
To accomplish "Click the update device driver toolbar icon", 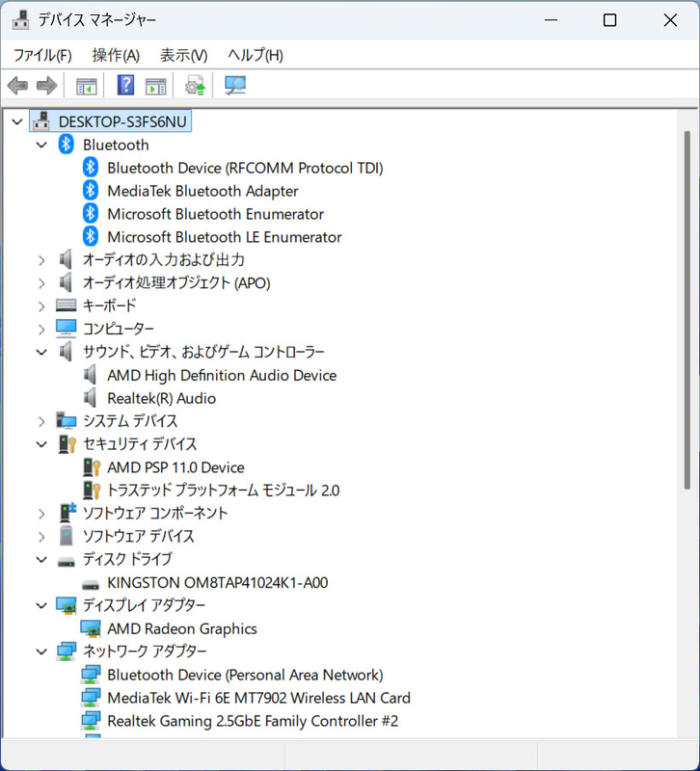I will pos(195,86).
